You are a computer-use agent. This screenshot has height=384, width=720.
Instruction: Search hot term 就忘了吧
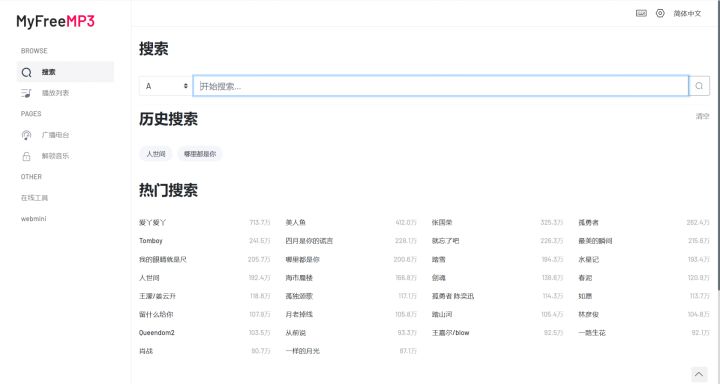pyautogui.click(x=445, y=241)
